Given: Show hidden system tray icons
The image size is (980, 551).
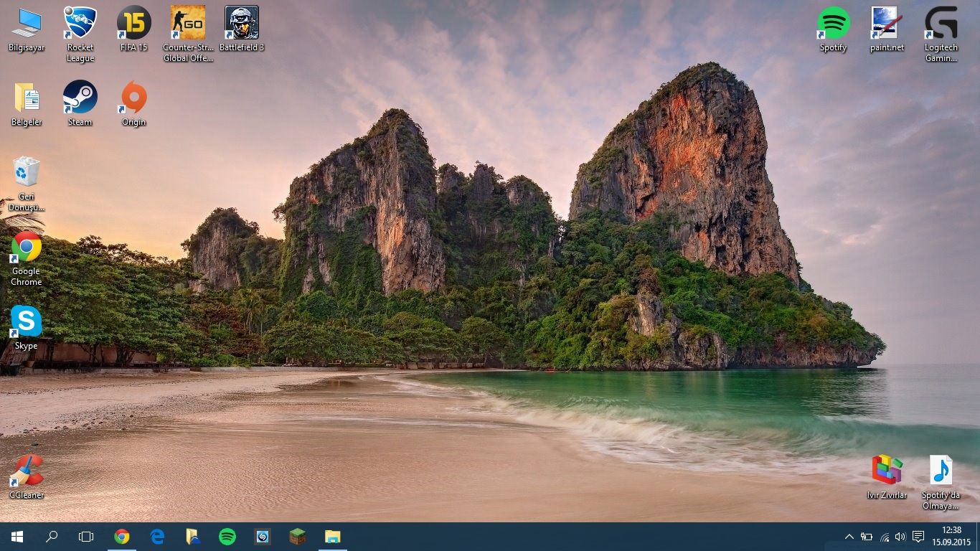Looking at the screenshot, I should [849, 537].
